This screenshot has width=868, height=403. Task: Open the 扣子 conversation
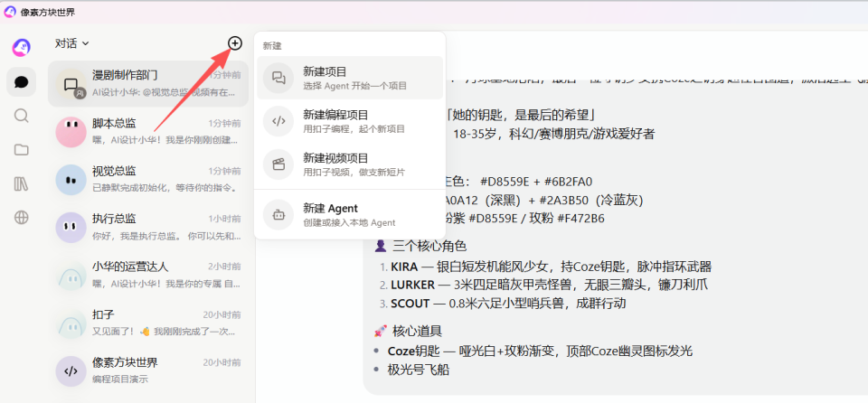coord(148,323)
